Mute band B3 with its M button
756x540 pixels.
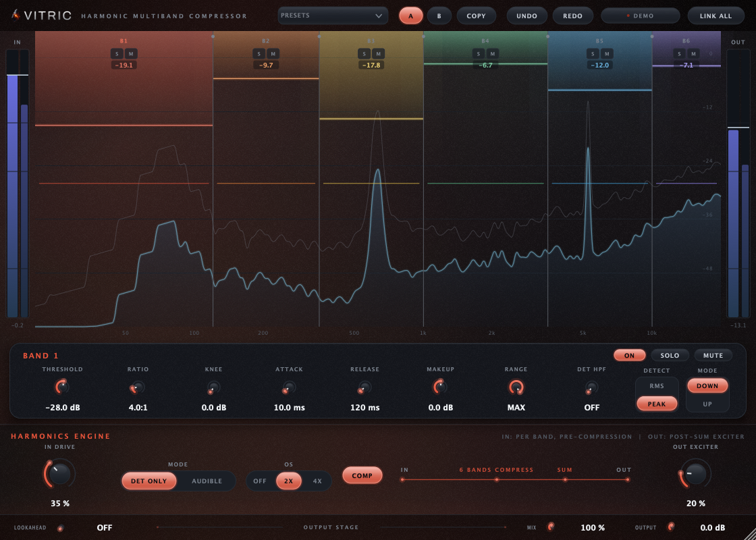pos(378,53)
